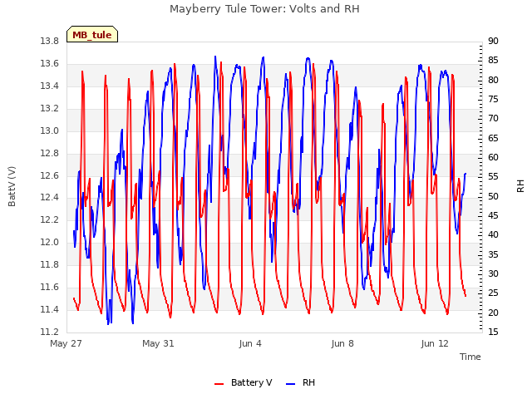
Task: Click the BattV (V) axis label
Action: (12, 186)
